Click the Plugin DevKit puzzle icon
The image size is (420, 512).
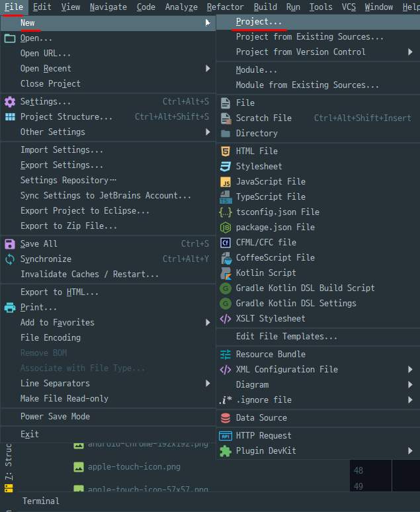pos(226,451)
